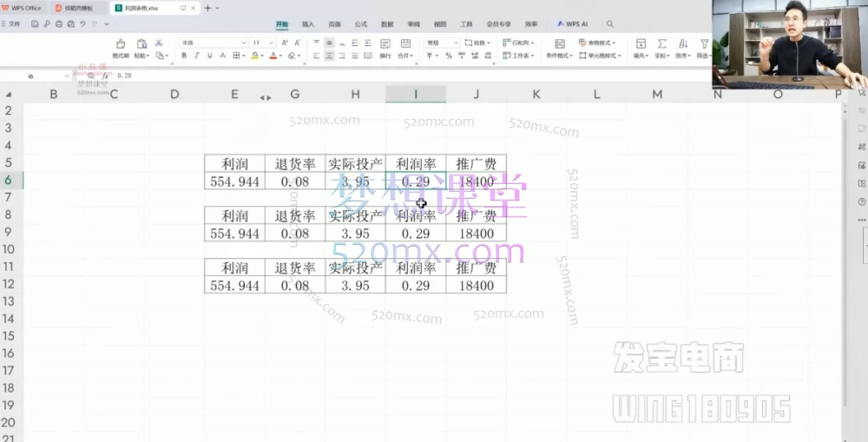Click the Wrap Text (换行) icon
Screen dimensions: 868x442
point(385,44)
